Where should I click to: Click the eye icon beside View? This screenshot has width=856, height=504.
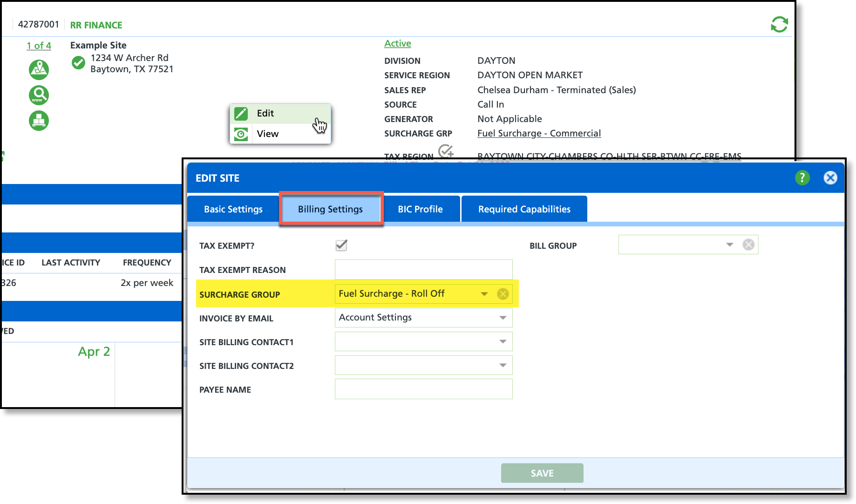[241, 134]
